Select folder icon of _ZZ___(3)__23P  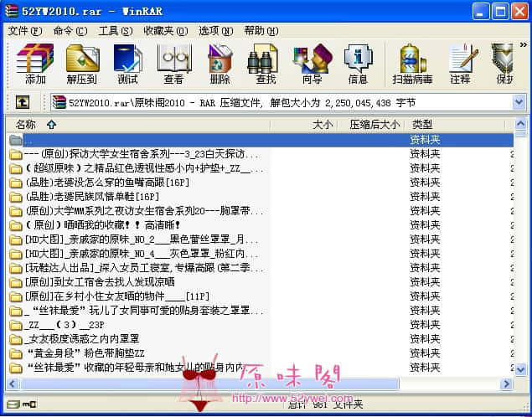point(16,325)
